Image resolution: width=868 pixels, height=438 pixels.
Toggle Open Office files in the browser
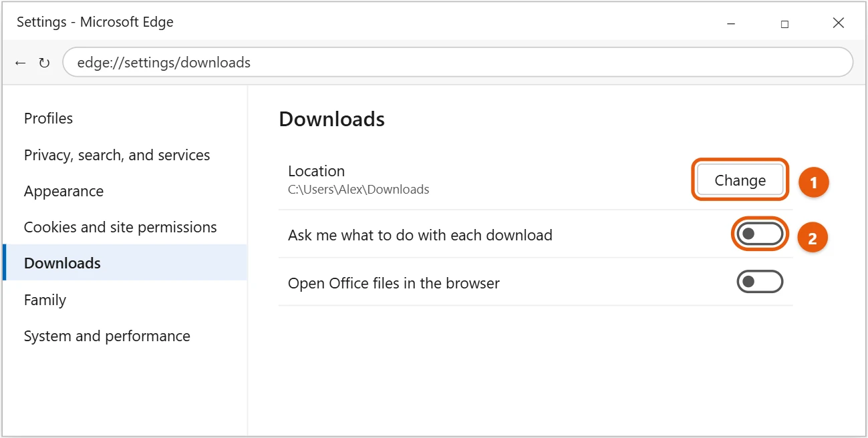click(x=760, y=282)
